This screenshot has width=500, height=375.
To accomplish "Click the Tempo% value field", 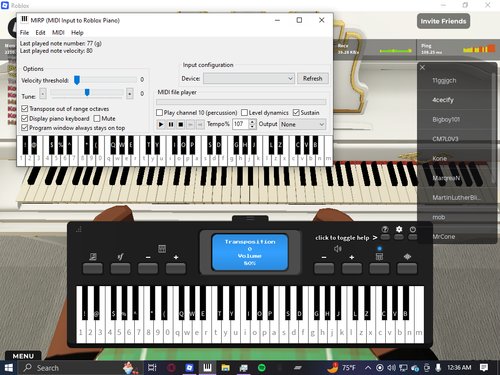I will tap(241, 124).
